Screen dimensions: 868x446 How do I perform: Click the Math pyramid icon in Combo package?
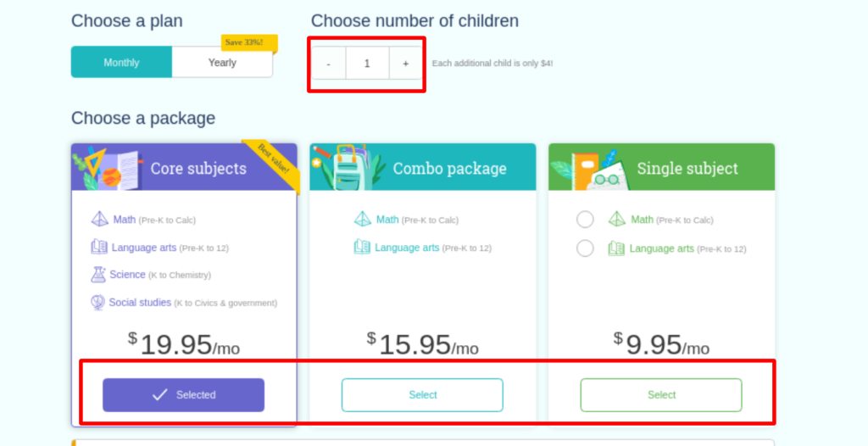[x=363, y=220]
